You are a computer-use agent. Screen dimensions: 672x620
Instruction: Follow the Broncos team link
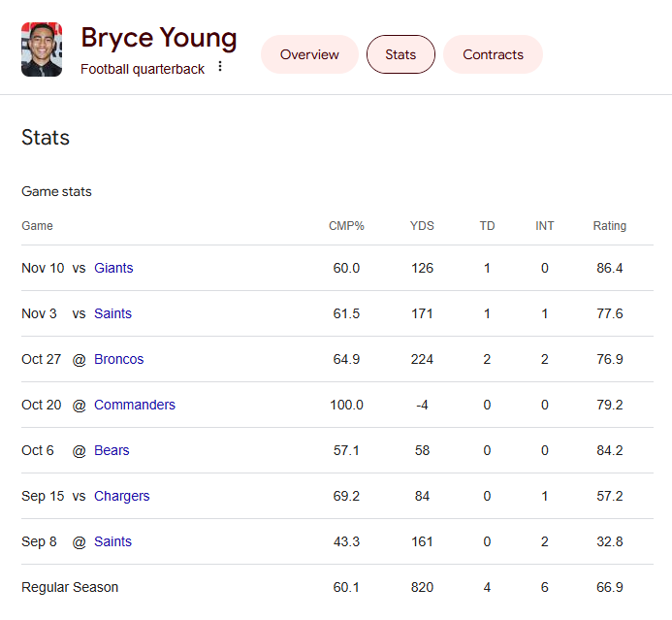pyautogui.click(x=118, y=359)
